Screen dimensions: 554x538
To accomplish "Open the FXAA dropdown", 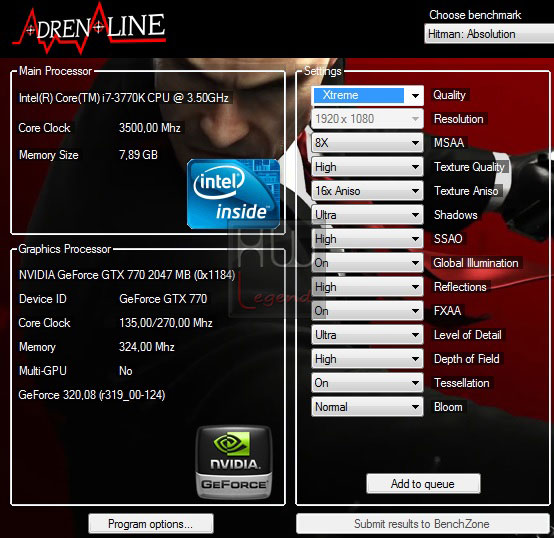I will coord(367,311).
